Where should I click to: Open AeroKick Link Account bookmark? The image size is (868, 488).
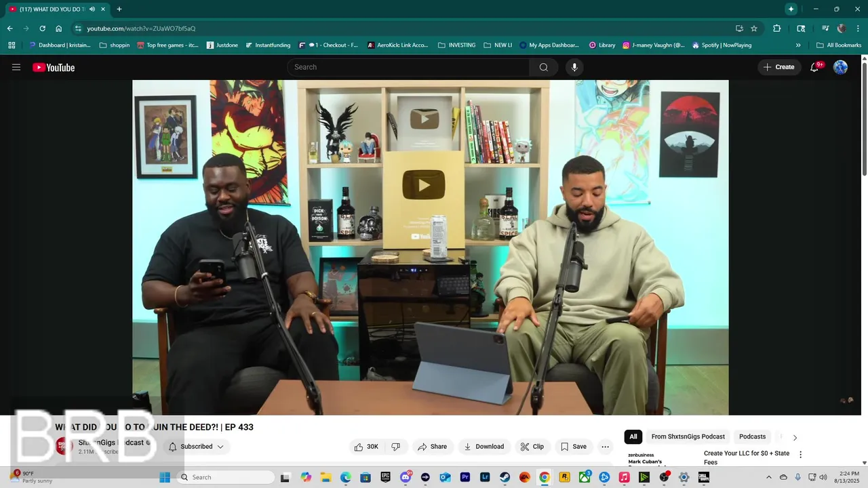pyautogui.click(x=398, y=45)
